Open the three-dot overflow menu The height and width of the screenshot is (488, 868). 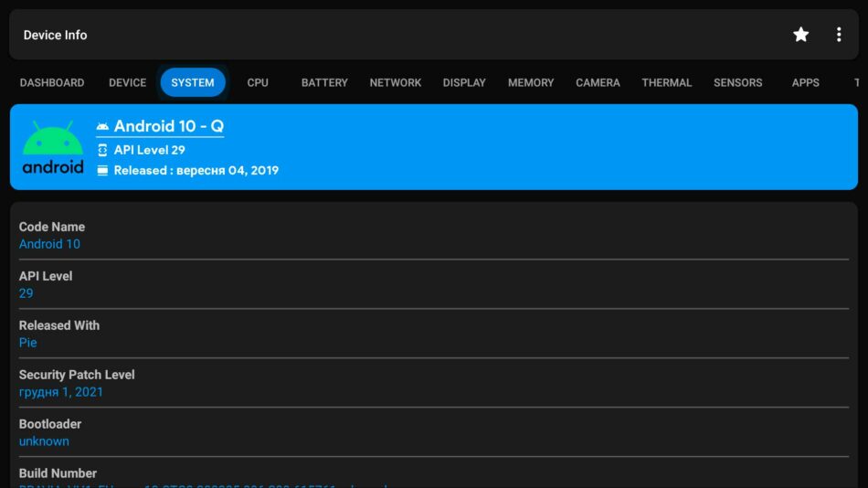[839, 35]
